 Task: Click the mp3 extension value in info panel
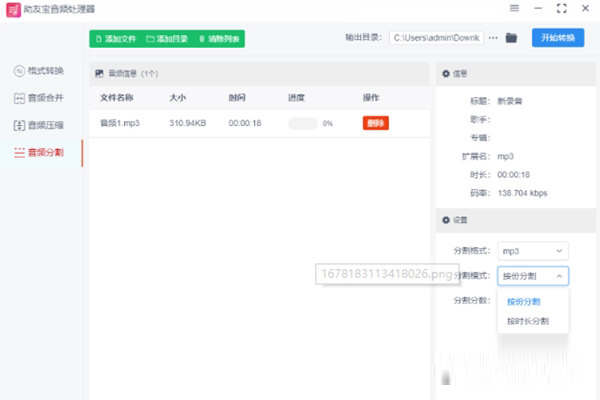point(505,156)
